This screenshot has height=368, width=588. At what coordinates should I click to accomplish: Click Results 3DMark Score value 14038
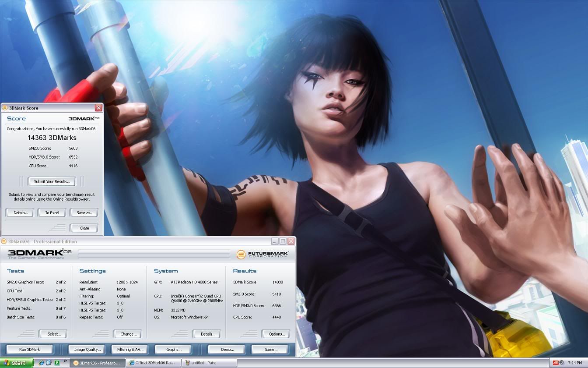pyautogui.click(x=277, y=282)
